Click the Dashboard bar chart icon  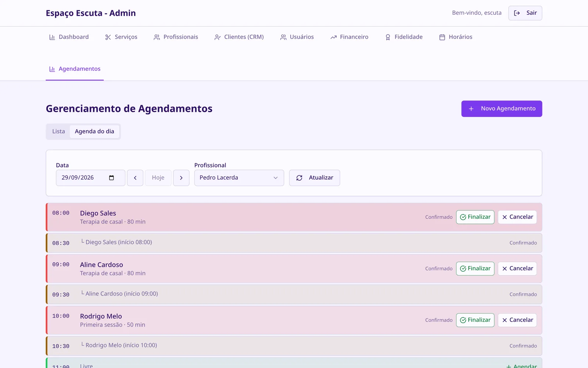click(x=52, y=37)
